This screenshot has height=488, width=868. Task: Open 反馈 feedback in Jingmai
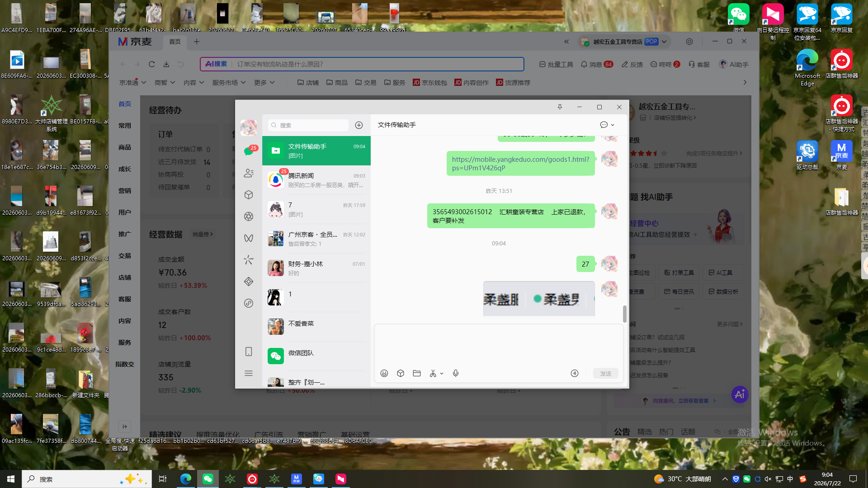[632, 65]
